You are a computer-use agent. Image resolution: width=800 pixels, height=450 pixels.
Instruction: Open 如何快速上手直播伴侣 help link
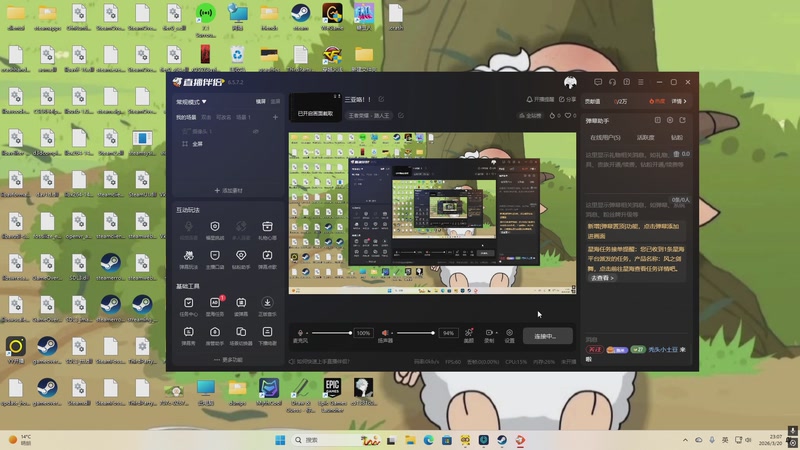pyautogui.click(x=319, y=362)
